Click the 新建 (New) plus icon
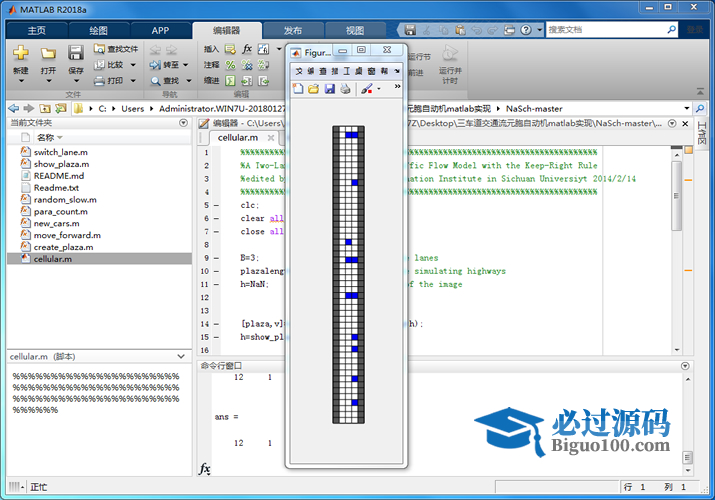This screenshot has height=500, width=715. click(x=21, y=53)
